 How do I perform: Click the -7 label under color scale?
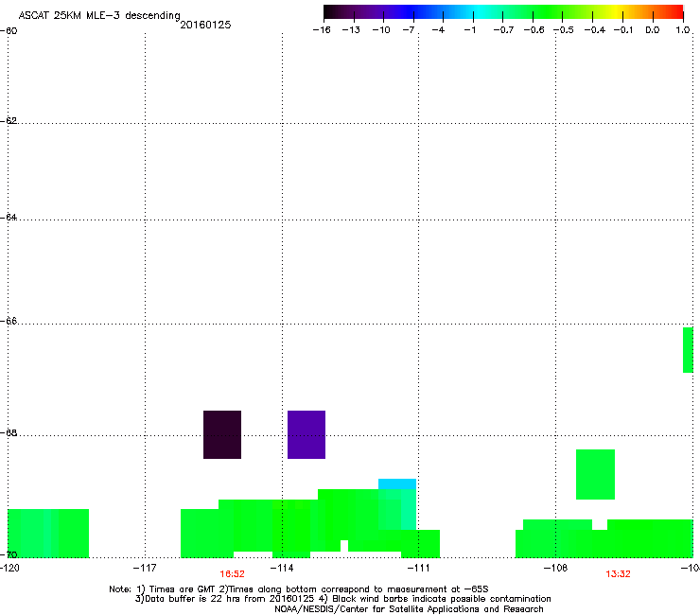point(409,30)
